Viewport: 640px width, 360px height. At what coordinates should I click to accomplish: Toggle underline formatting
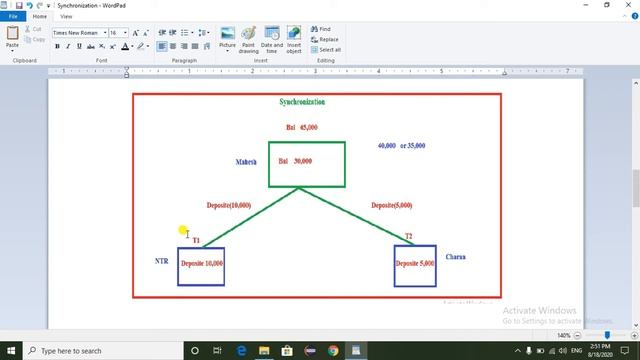tap(79, 46)
